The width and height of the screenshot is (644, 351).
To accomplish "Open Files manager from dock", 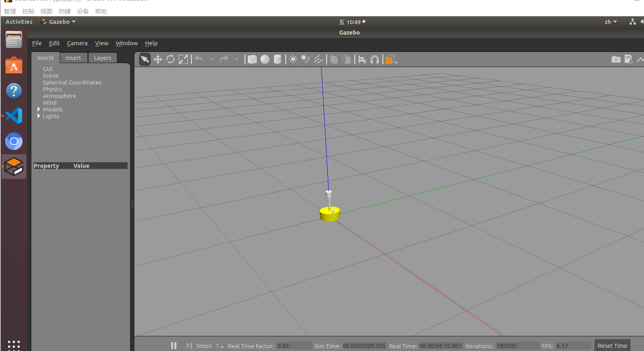I will pos(14,40).
